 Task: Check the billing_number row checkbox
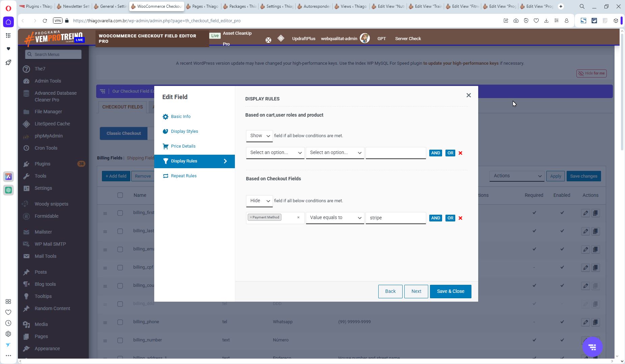coord(120,340)
